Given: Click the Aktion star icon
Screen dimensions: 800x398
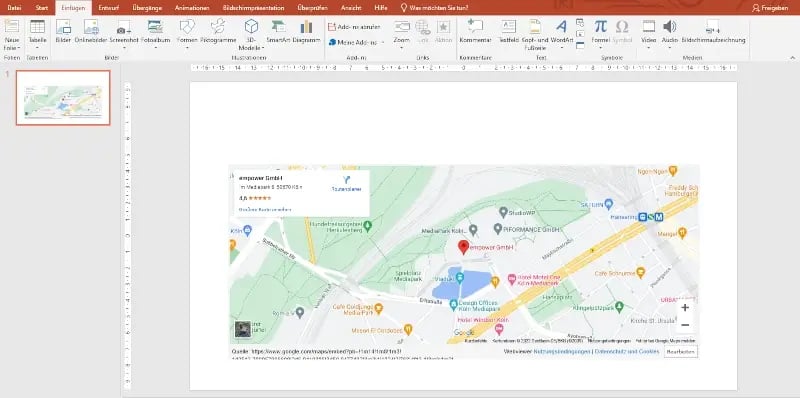Looking at the screenshot, I should (x=443, y=27).
